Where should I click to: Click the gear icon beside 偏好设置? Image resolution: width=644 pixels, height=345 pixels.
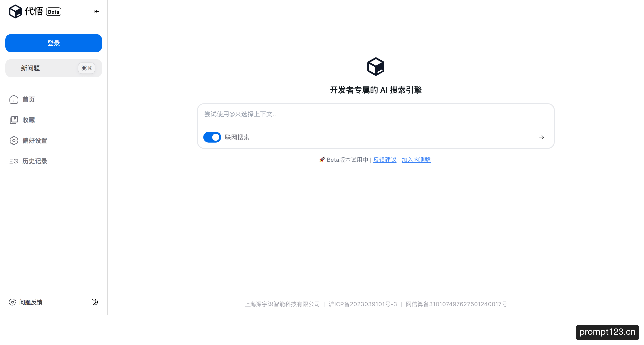[x=14, y=141]
